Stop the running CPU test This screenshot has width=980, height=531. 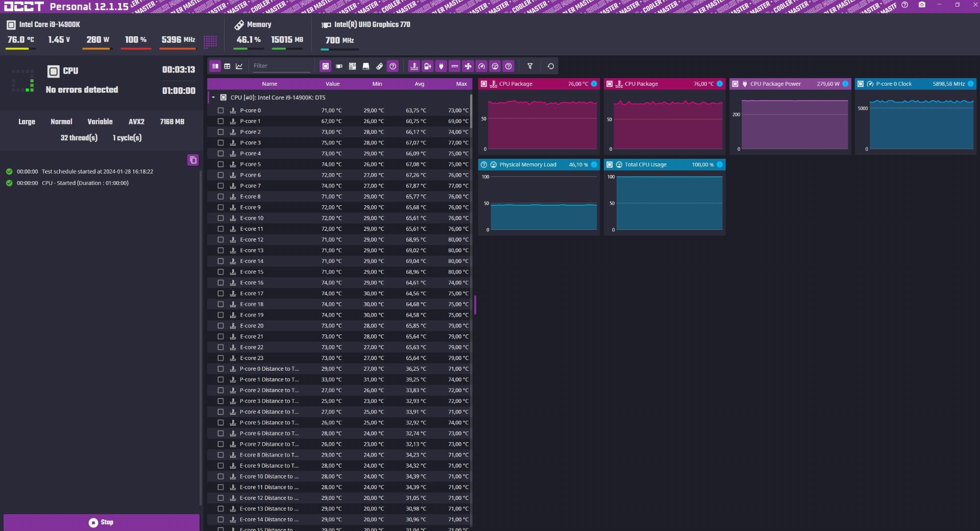pos(101,522)
